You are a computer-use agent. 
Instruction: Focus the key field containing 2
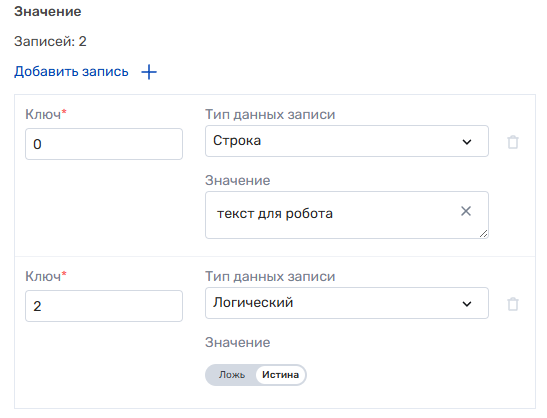tap(104, 306)
